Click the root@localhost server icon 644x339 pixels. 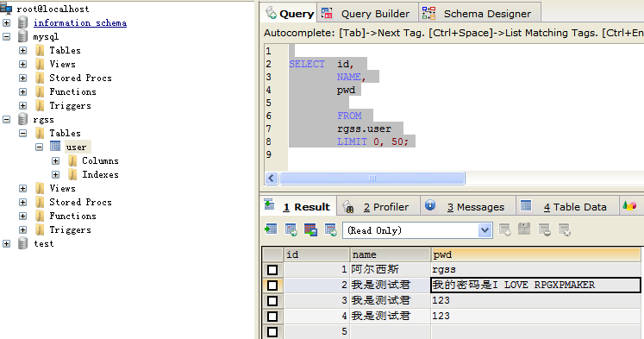[x=6, y=8]
